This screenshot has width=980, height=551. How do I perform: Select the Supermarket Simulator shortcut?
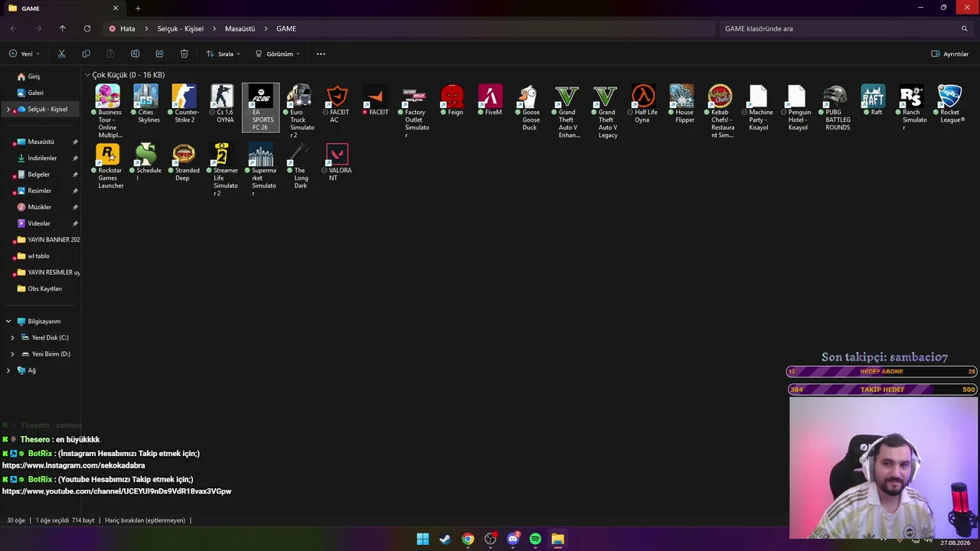point(261,170)
